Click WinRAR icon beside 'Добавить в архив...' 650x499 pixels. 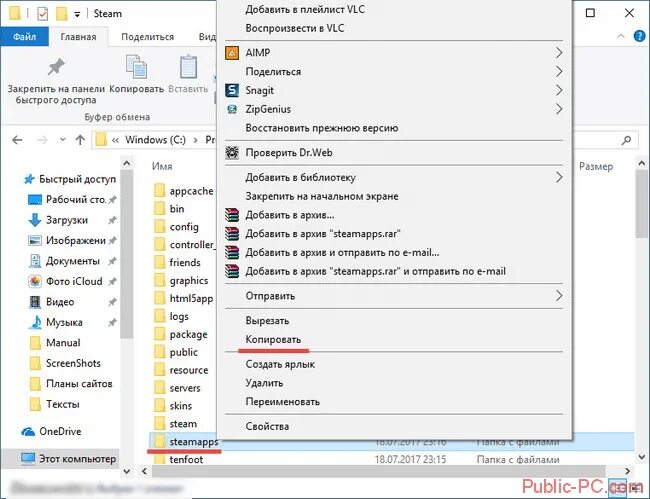coord(232,215)
